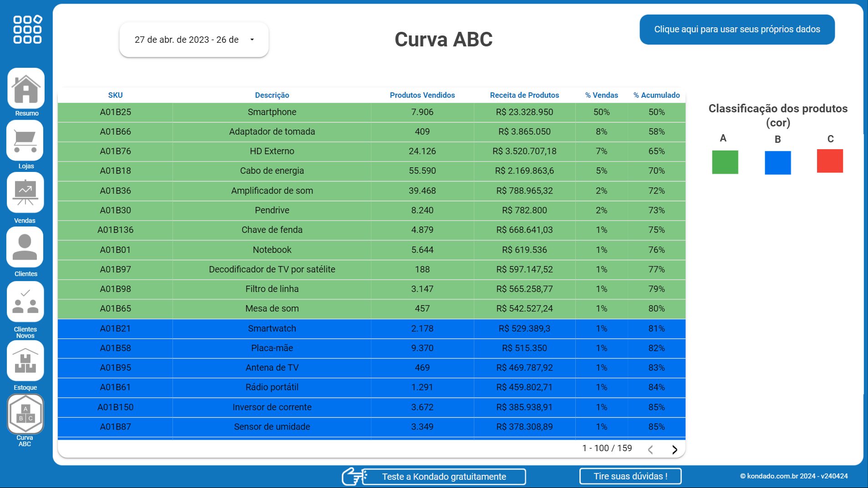Click the % Acumulado column header
868x488 pixels.
tap(656, 95)
